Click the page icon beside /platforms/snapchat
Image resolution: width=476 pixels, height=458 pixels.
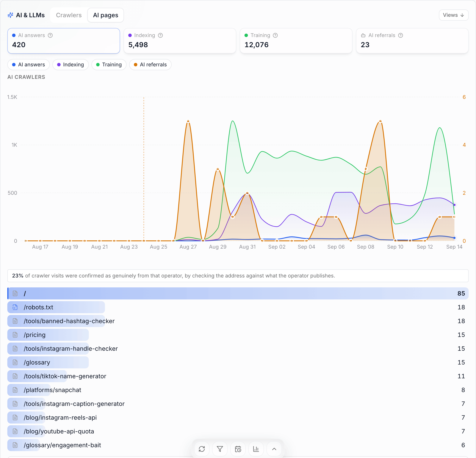[x=15, y=390]
